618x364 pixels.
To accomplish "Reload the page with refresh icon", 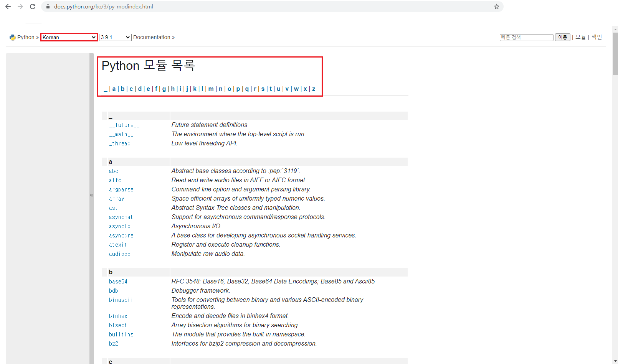I will coord(33,7).
